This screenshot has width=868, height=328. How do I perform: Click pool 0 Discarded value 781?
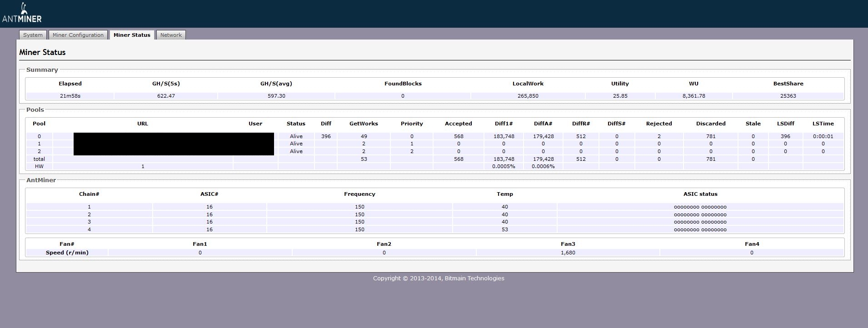pyautogui.click(x=711, y=136)
